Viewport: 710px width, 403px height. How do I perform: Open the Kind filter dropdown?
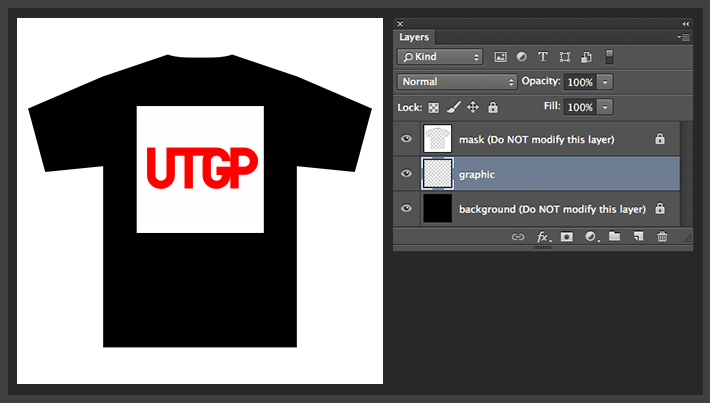point(440,57)
